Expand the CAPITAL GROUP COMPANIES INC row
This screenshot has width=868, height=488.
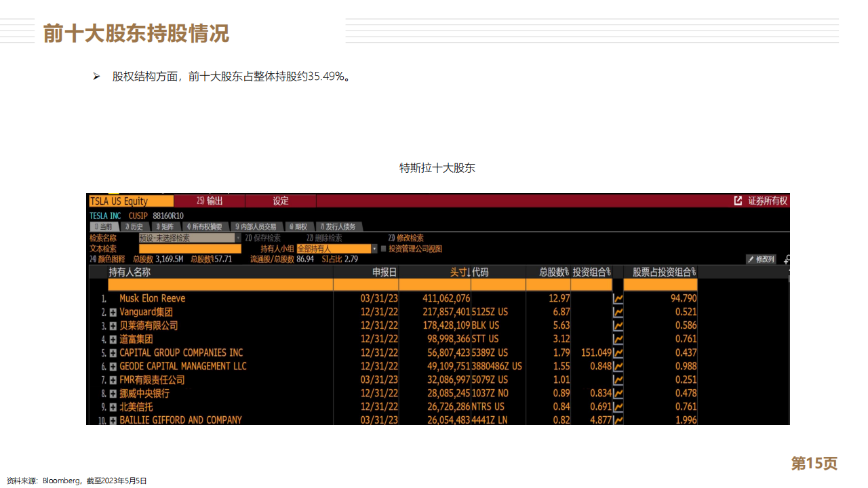pyautogui.click(x=113, y=353)
